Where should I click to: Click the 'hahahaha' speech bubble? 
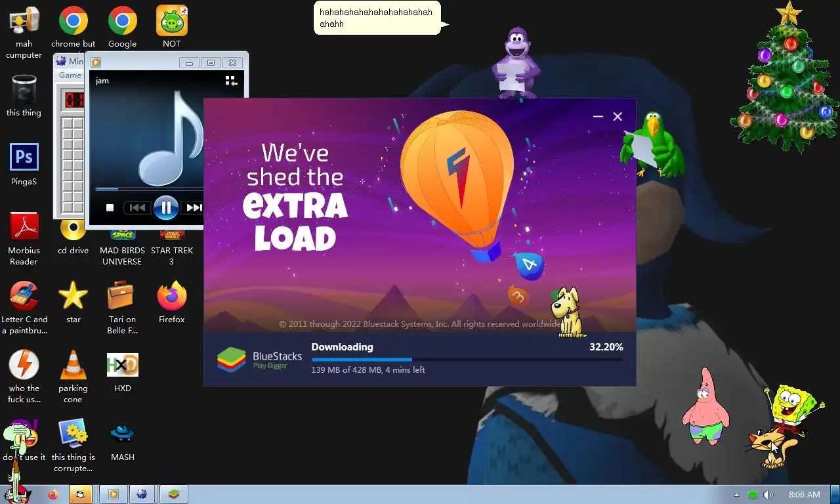(x=377, y=18)
